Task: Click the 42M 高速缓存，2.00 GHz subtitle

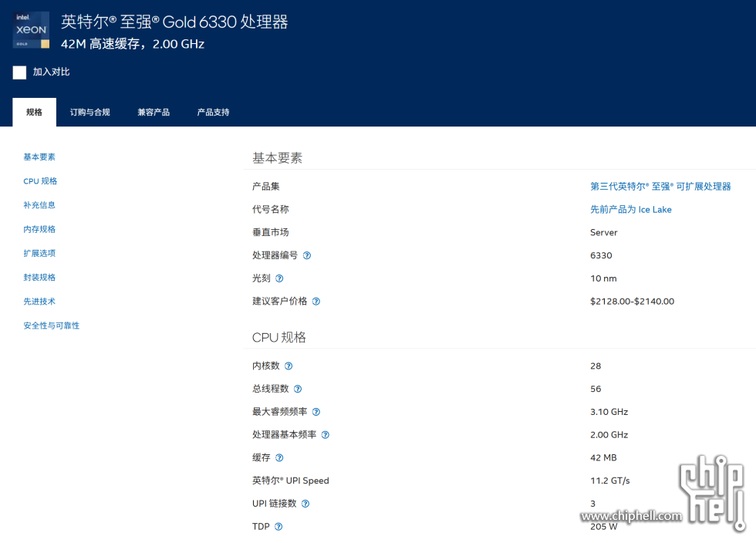Action: (133, 44)
